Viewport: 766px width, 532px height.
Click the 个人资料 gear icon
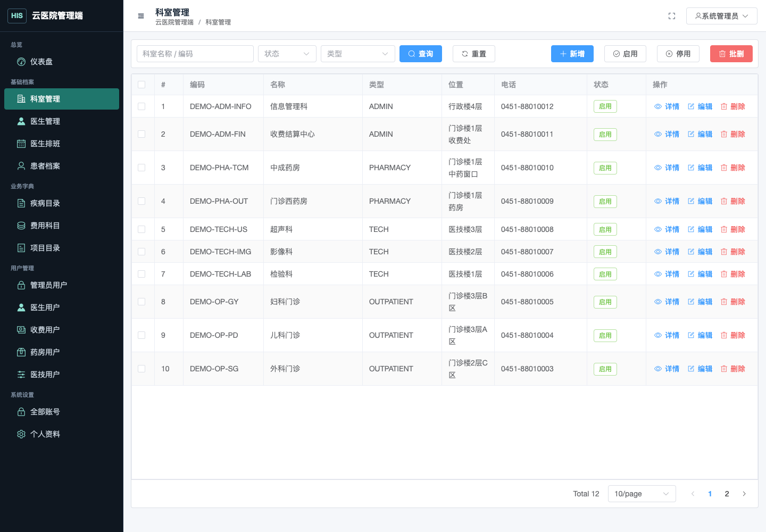click(21, 434)
